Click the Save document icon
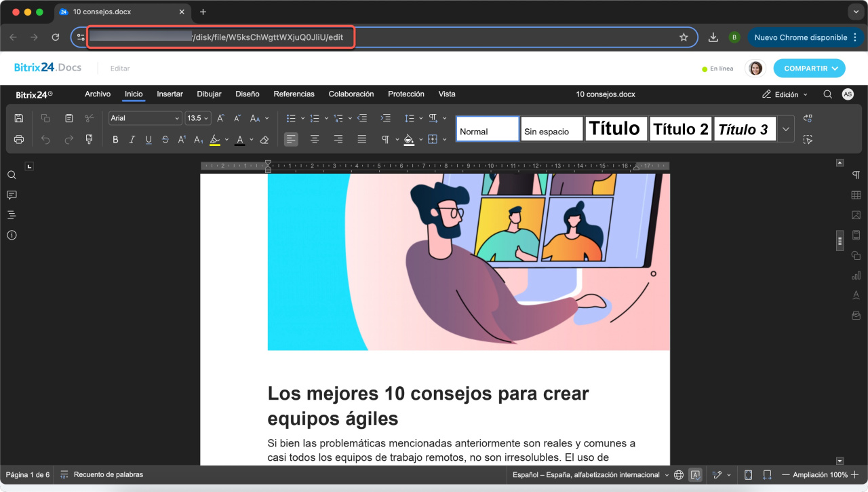The width and height of the screenshot is (868, 492). pos(19,118)
